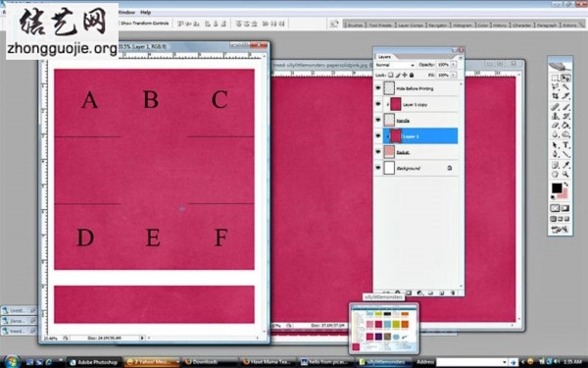Toggle visibility of Hide Before Printing layer
588x368 pixels.
[378, 88]
